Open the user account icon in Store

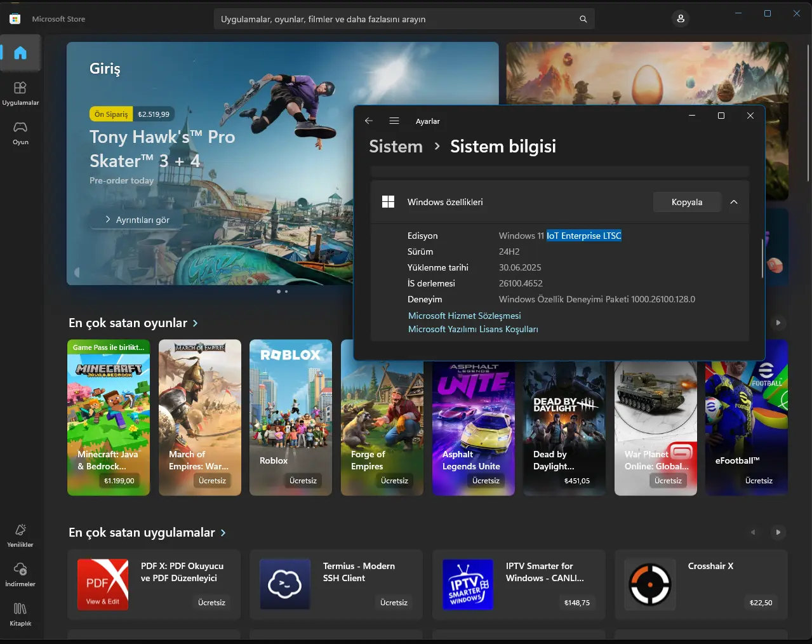pos(681,18)
